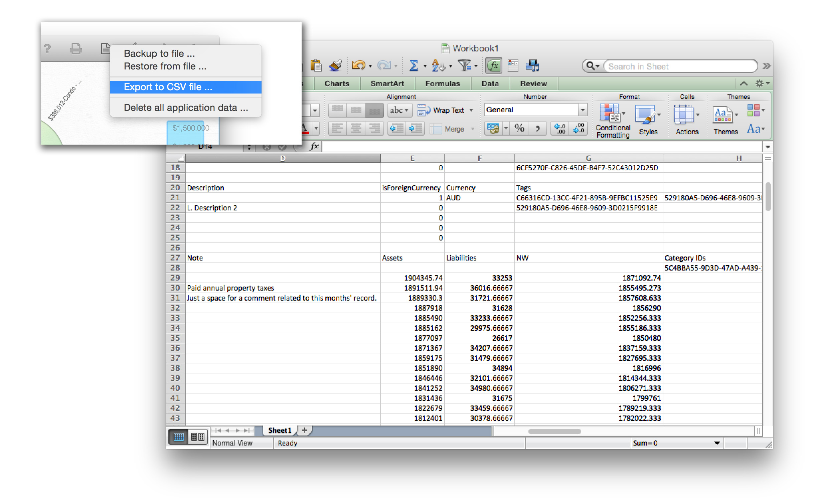Choose Delete all application data menu item

(x=186, y=108)
